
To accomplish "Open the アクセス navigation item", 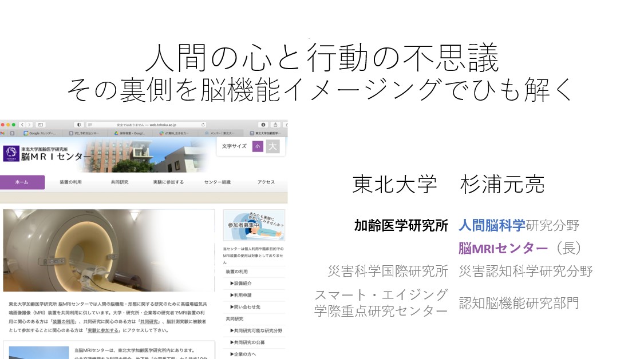I will pos(266,182).
